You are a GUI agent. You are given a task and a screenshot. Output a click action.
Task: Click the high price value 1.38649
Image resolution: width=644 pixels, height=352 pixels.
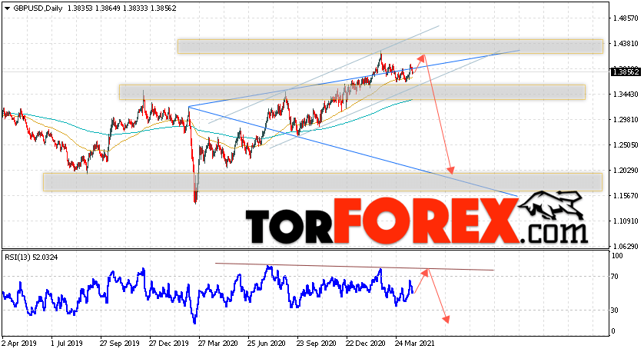[x=107, y=8]
